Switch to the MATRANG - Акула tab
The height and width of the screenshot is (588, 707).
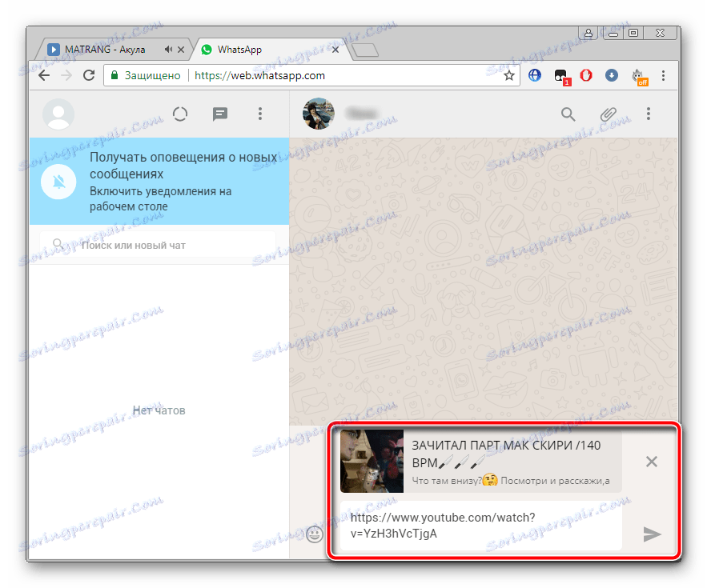click(105, 50)
